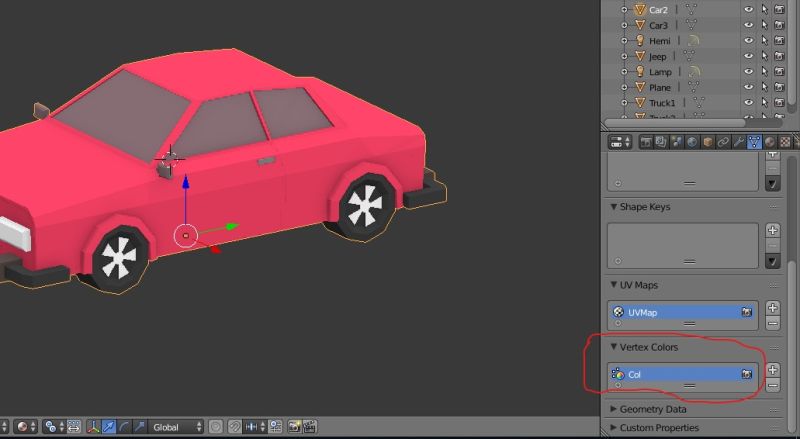Switch to the Modifiers wrench tab

[x=738, y=142]
